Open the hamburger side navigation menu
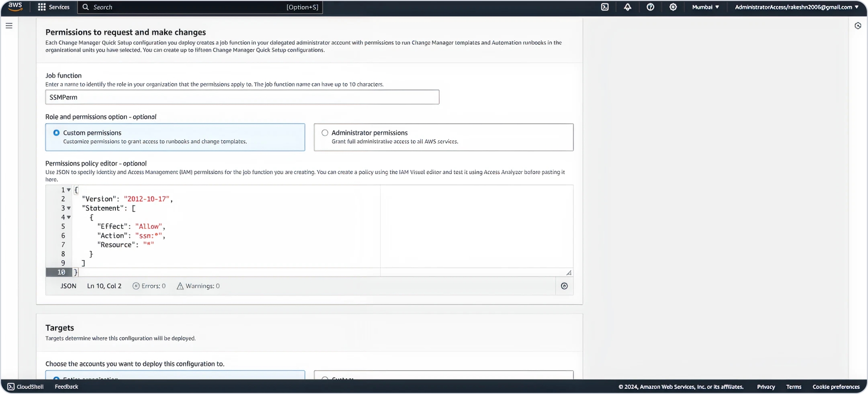Viewport: 868px width, 394px height. (x=9, y=26)
